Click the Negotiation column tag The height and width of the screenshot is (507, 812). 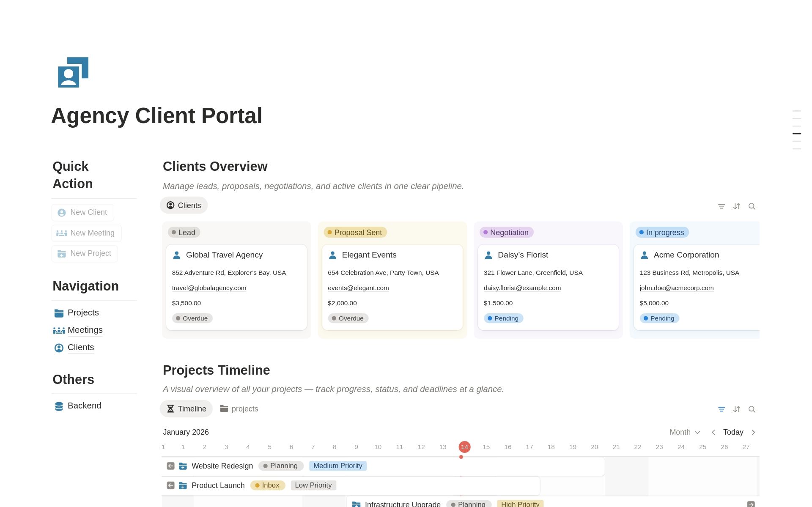[x=506, y=233]
